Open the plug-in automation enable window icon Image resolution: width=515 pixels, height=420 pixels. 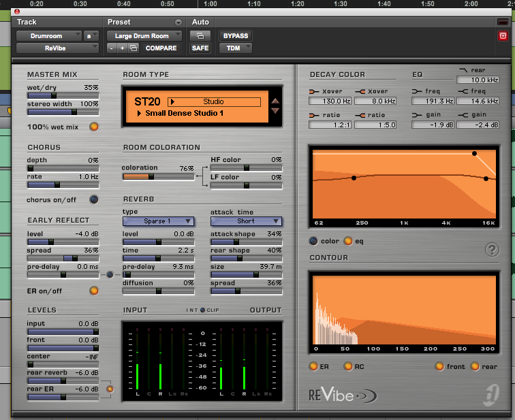point(200,36)
